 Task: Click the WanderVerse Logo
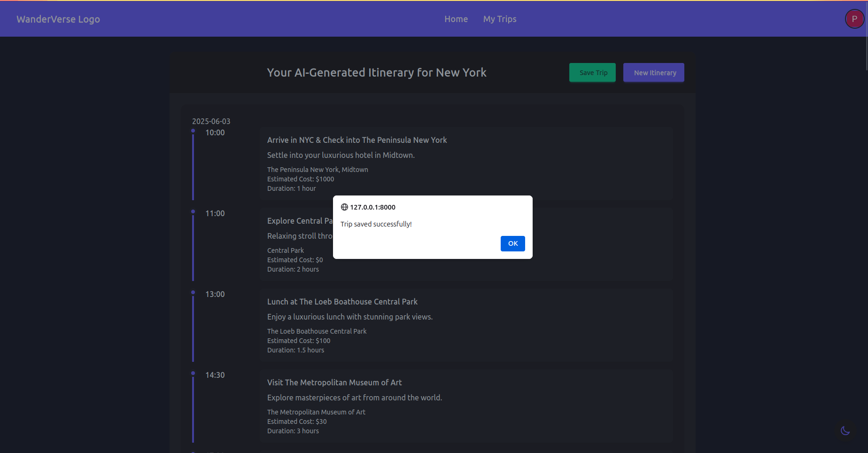click(x=58, y=19)
